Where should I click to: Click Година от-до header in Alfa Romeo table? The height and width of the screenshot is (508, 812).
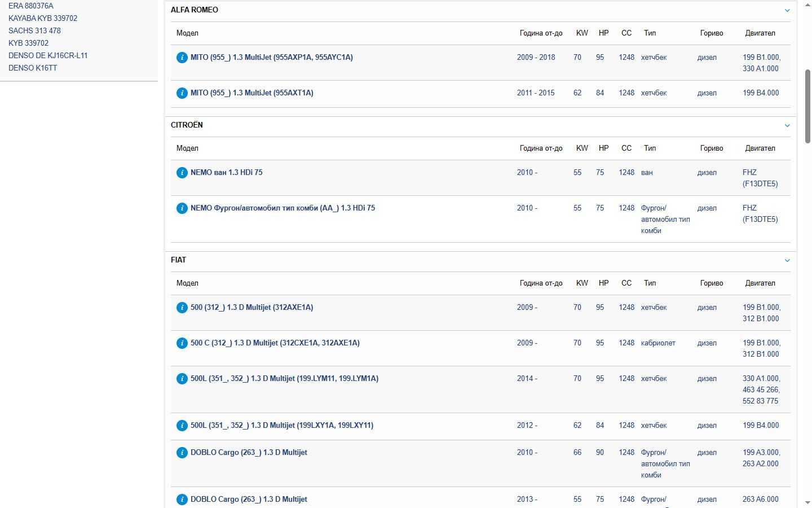(x=541, y=33)
